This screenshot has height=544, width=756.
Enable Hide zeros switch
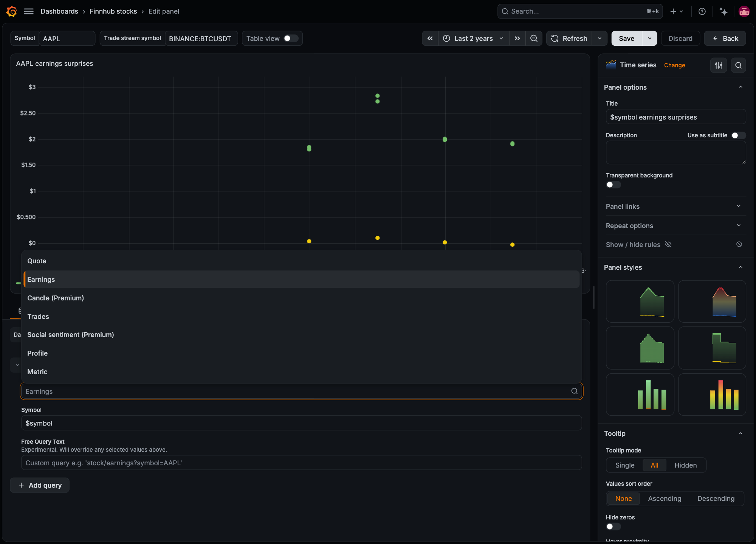coord(613,527)
